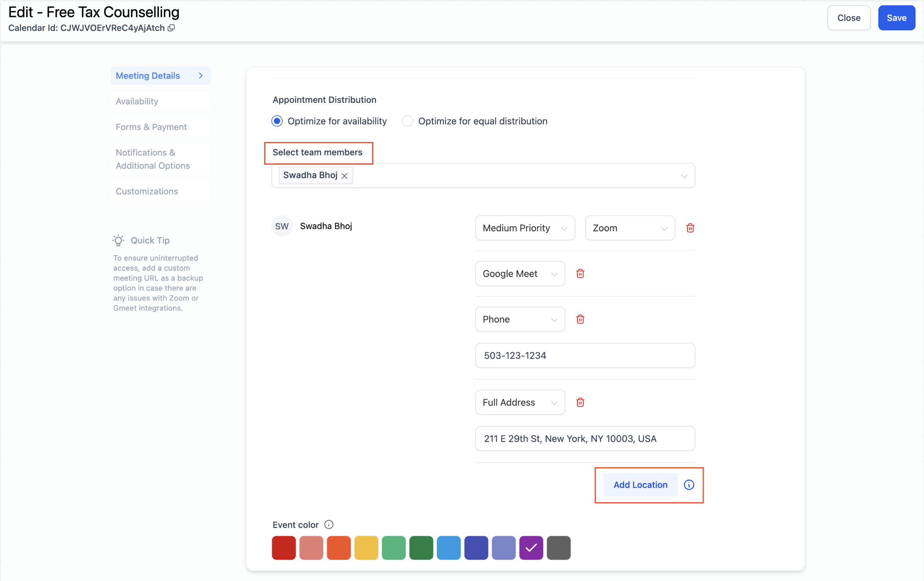Expand the Zoom location dropdown

tap(629, 228)
